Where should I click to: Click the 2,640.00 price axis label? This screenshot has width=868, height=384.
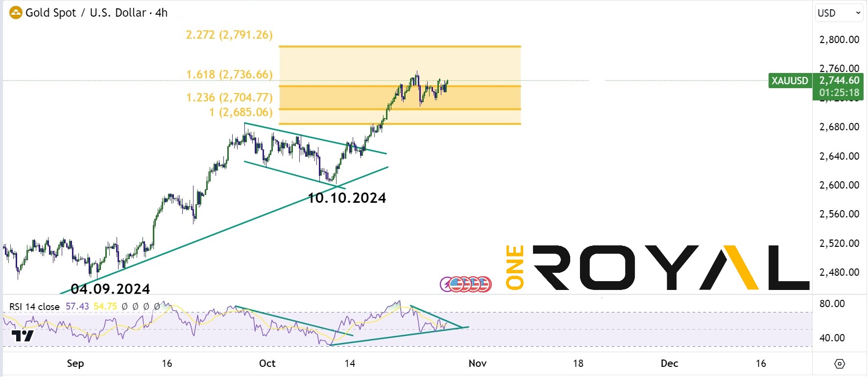839,156
